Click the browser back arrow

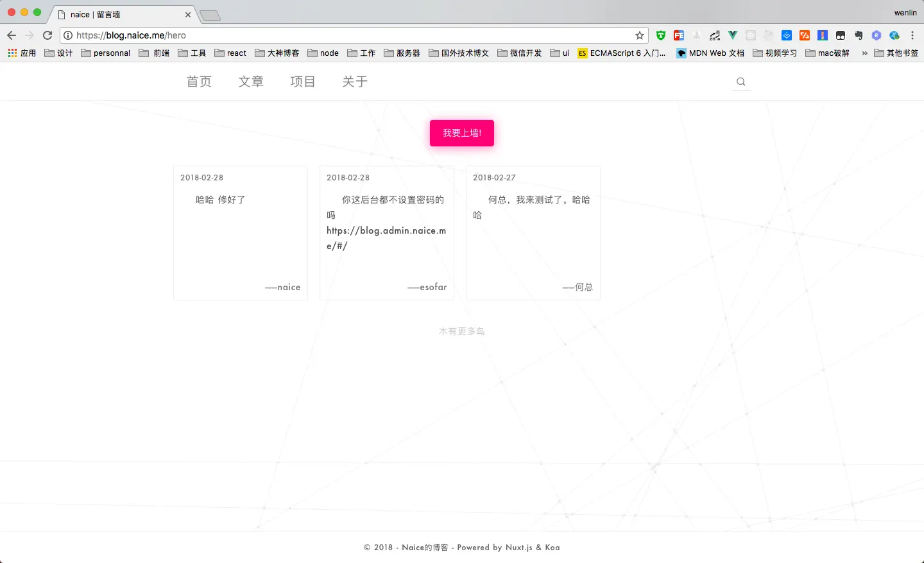[x=12, y=35]
